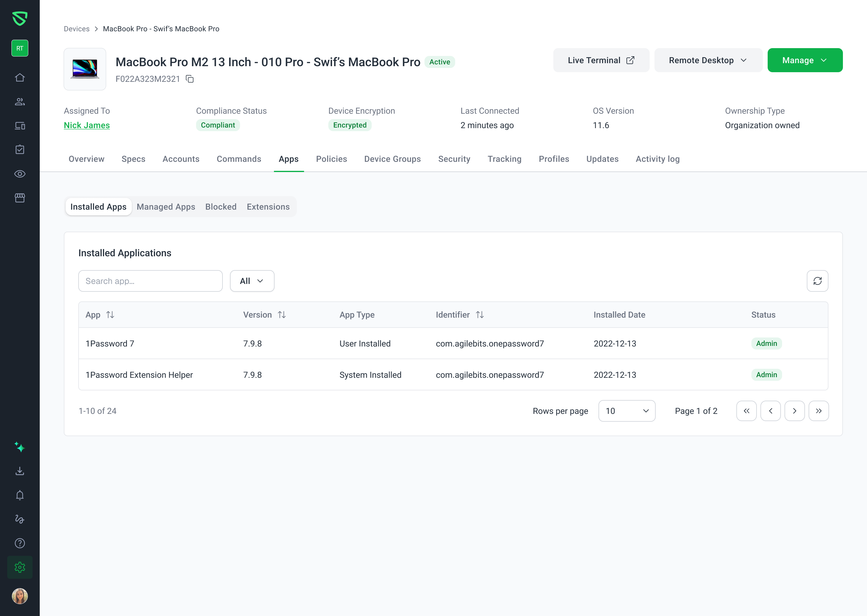Image resolution: width=867 pixels, height=616 pixels.
Task: Open the settings gear icon
Action: tap(20, 567)
